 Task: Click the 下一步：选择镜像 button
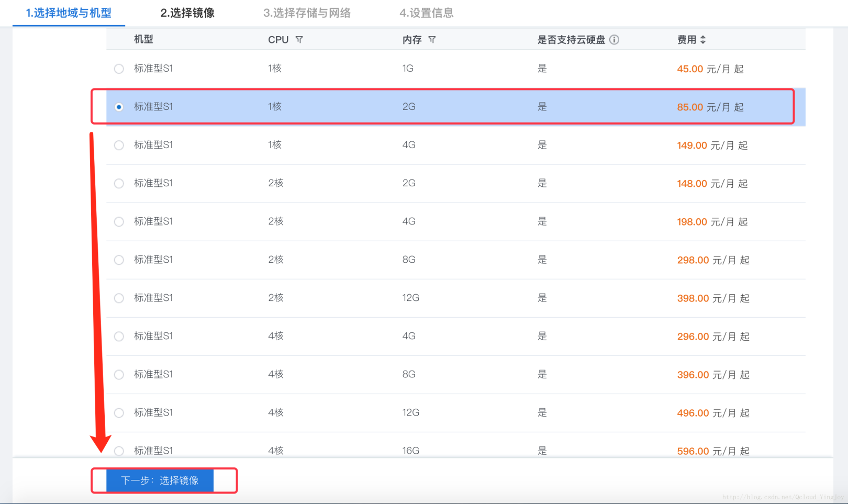point(160,480)
